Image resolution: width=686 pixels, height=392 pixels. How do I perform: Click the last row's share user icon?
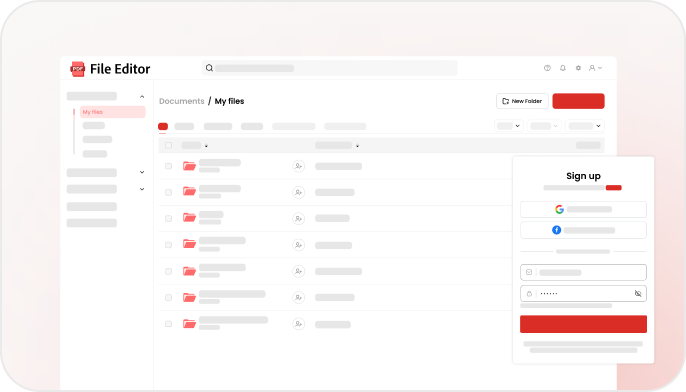point(298,324)
